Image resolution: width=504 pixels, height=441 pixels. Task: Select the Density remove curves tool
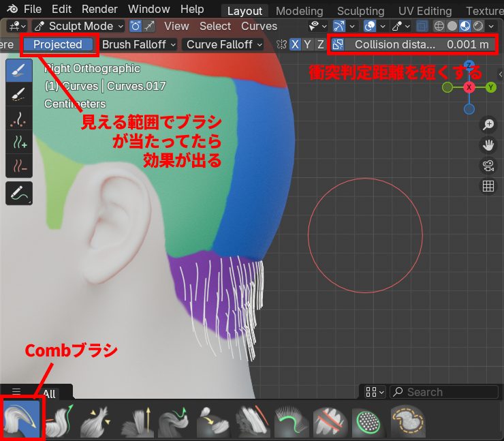pos(19,166)
